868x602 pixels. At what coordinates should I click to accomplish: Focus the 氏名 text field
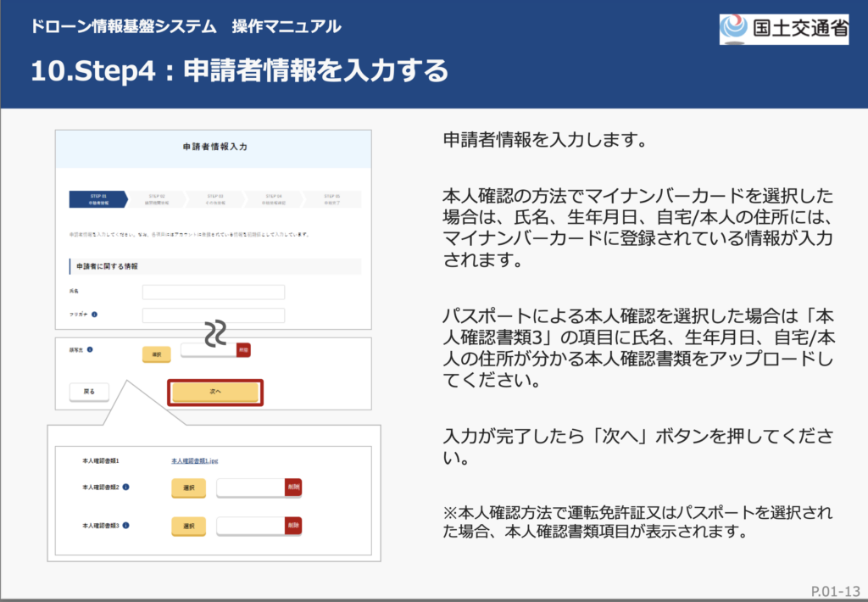213,292
